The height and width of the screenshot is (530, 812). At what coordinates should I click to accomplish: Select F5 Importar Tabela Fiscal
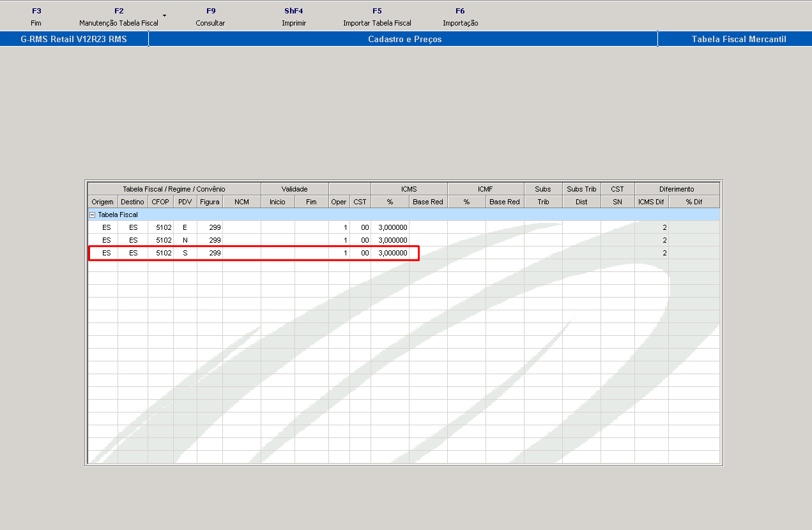click(377, 17)
